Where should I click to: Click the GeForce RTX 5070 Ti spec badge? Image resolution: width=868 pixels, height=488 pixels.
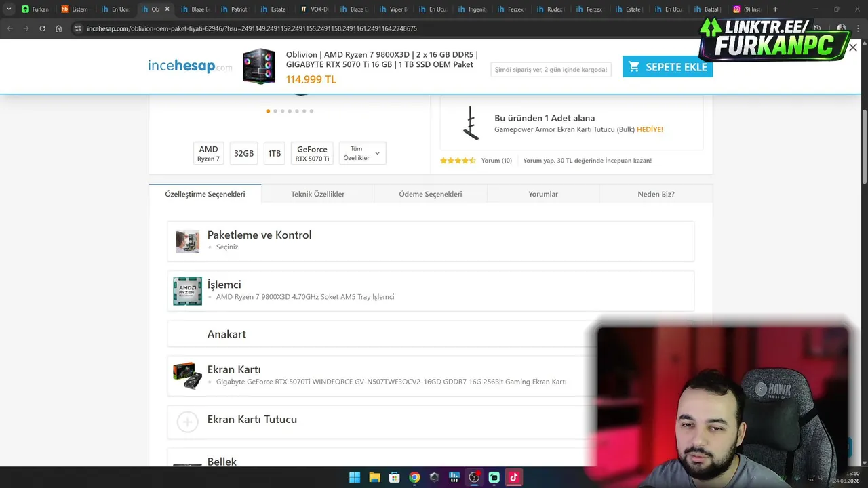[x=312, y=153]
